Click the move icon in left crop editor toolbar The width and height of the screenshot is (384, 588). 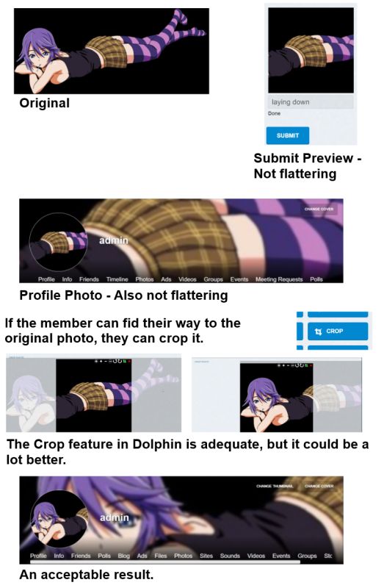tap(96, 362)
